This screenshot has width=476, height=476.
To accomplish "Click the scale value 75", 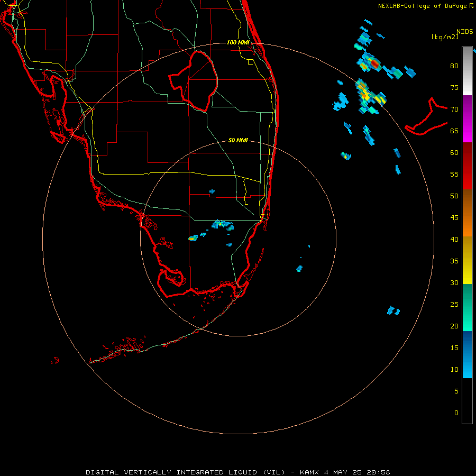I will [x=454, y=87].
